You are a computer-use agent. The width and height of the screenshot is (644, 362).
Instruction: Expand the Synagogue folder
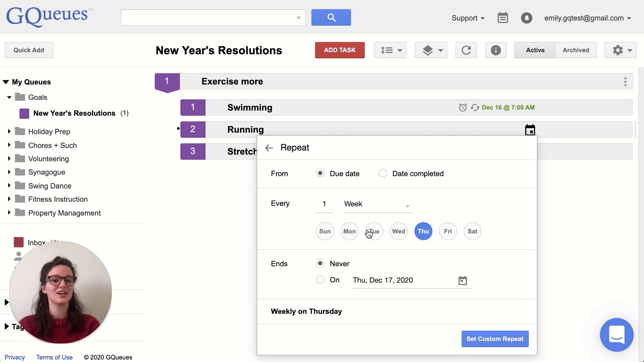tap(9, 172)
